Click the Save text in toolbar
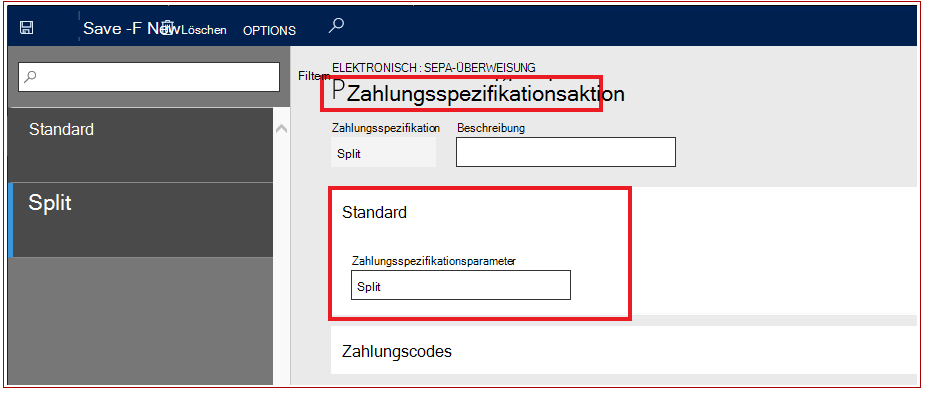Viewport: 926px width, 394px height. click(x=103, y=28)
